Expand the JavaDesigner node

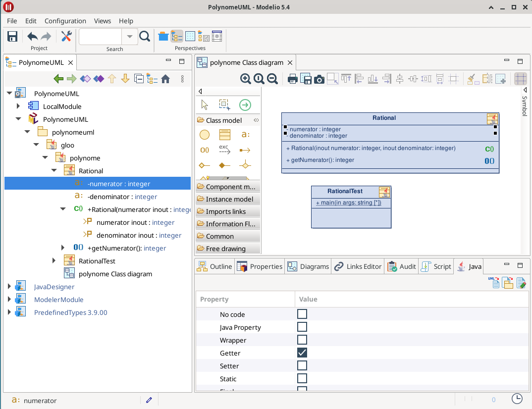coord(9,287)
